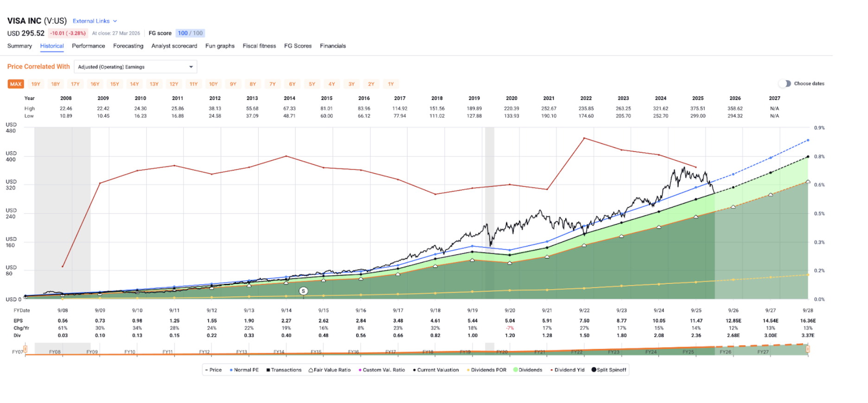Image resolution: width=868 pixels, height=403 pixels.
Task: Toggle Transactions in the chart legend
Action: (284, 370)
